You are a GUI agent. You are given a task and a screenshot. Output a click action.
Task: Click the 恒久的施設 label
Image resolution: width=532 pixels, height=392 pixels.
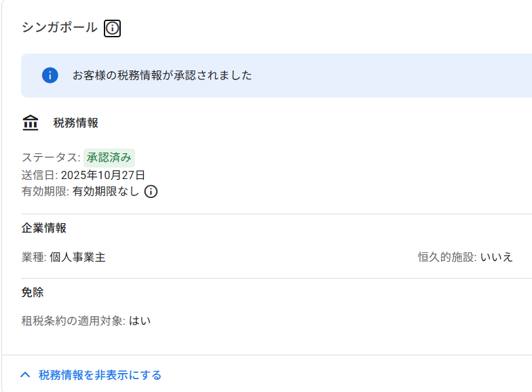tap(446, 257)
